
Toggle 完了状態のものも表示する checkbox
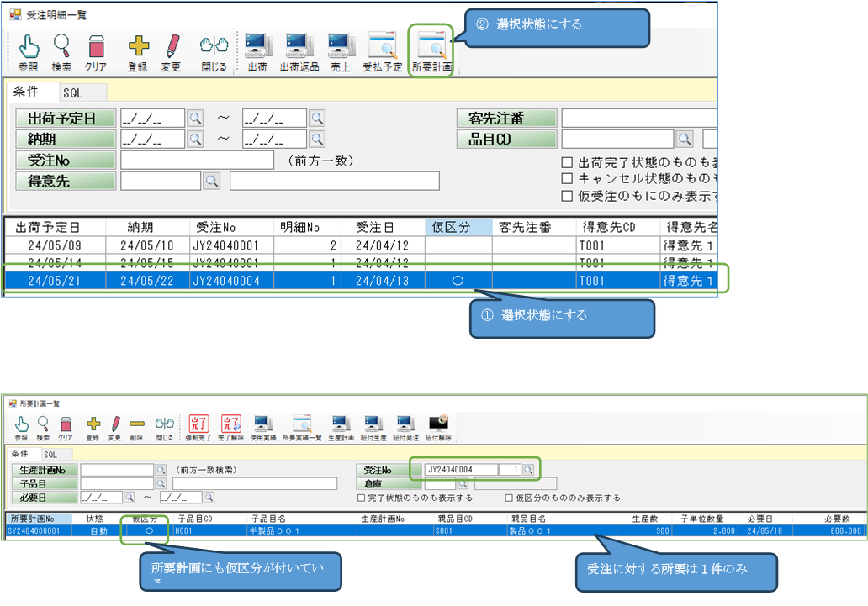coord(361,498)
